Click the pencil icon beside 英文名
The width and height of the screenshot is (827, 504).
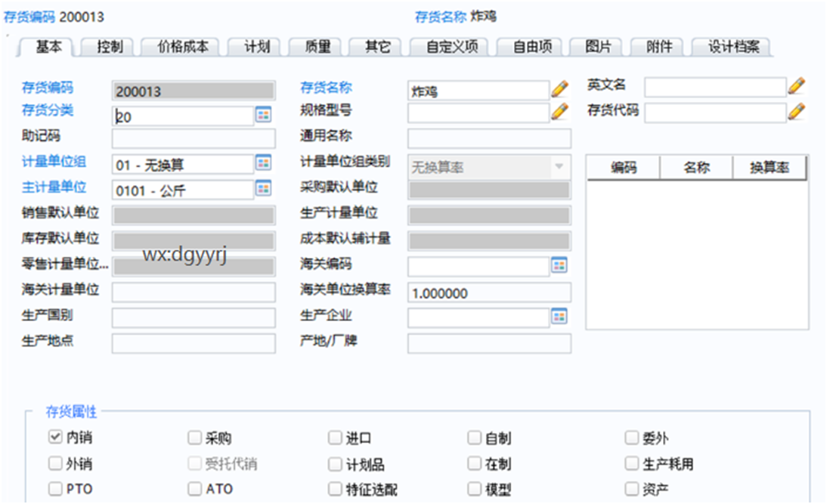coord(797,85)
